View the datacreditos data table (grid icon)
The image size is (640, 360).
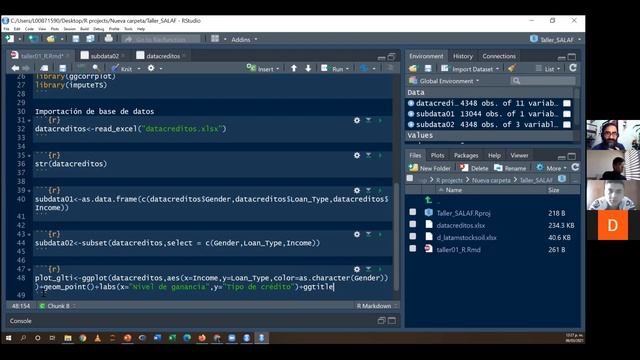[567, 103]
